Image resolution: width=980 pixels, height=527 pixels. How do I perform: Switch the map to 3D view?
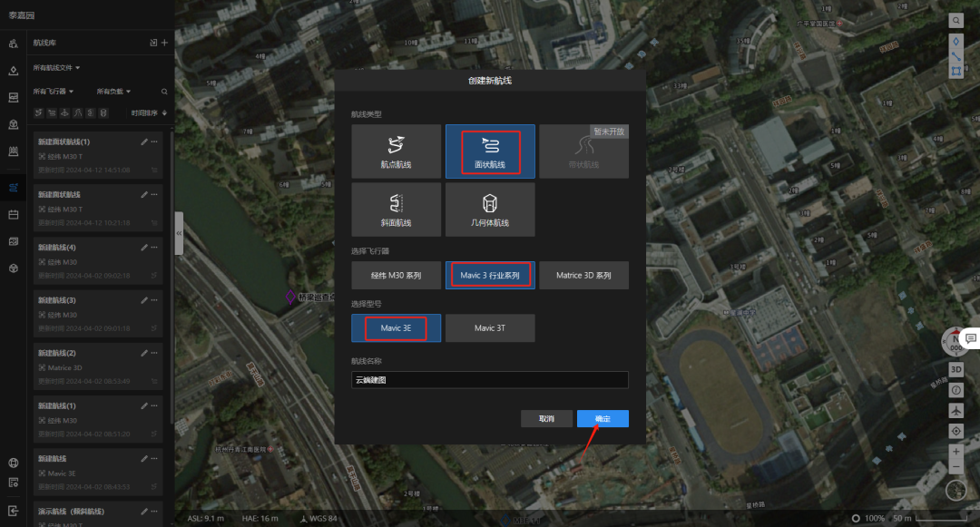coord(955,370)
